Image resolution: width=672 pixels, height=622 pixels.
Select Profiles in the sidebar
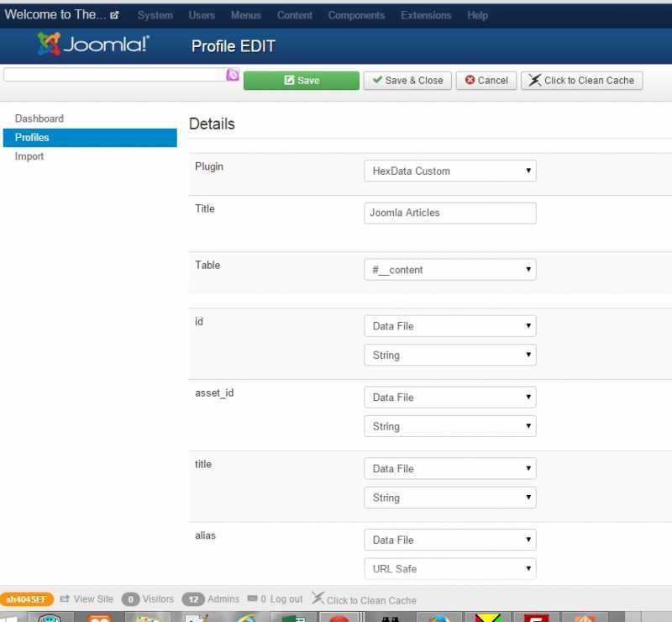(x=90, y=138)
